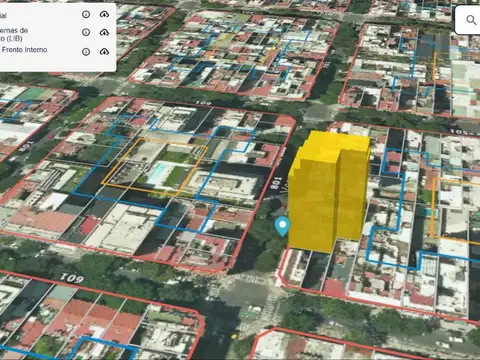Download the (LIB) layer data

pyautogui.click(x=104, y=32)
